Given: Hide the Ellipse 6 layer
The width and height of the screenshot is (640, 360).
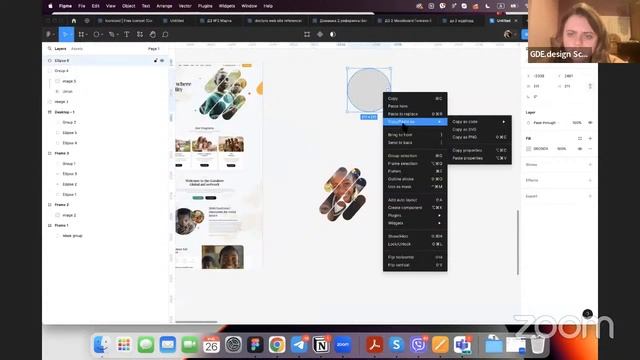Looking at the screenshot, I should pyautogui.click(x=162, y=60).
